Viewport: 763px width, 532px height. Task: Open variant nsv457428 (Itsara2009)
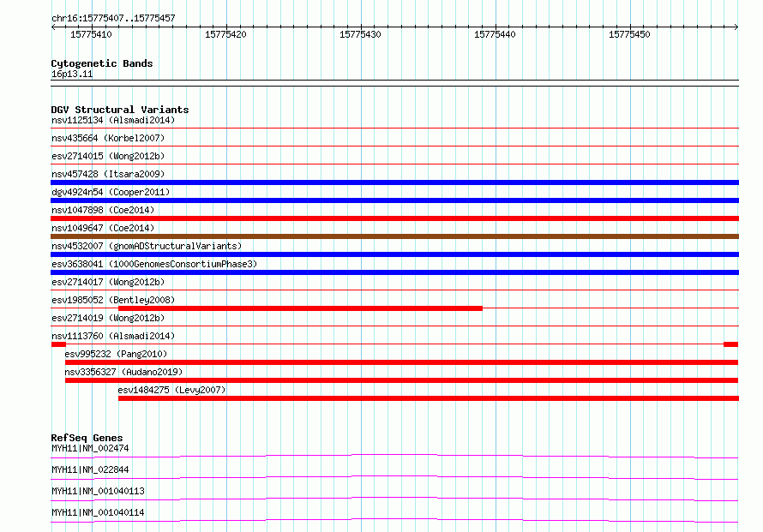coord(108,174)
